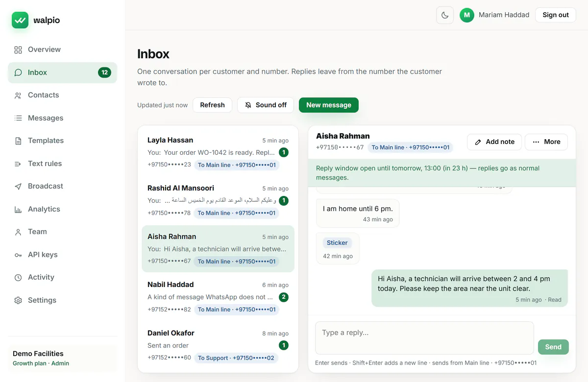588x382 pixels.
Task: Click the Overview grid icon
Action: click(18, 49)
